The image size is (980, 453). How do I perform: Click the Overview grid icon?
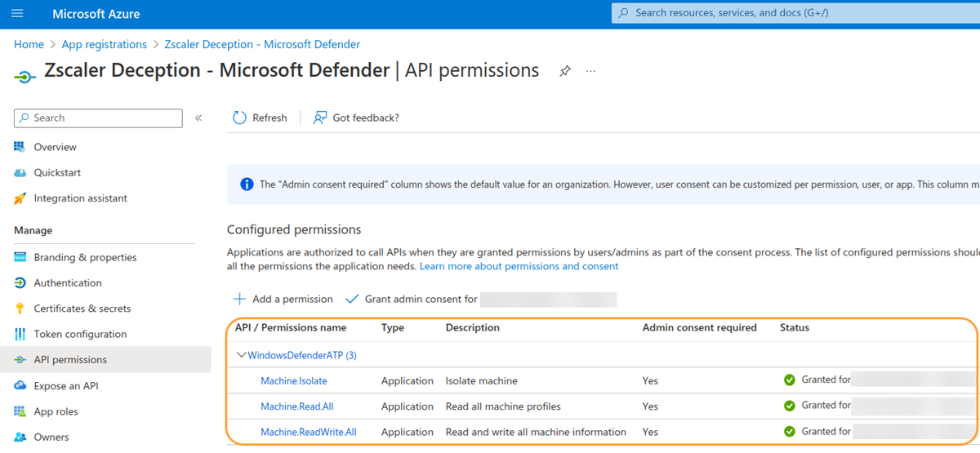[x=20, y=147]
